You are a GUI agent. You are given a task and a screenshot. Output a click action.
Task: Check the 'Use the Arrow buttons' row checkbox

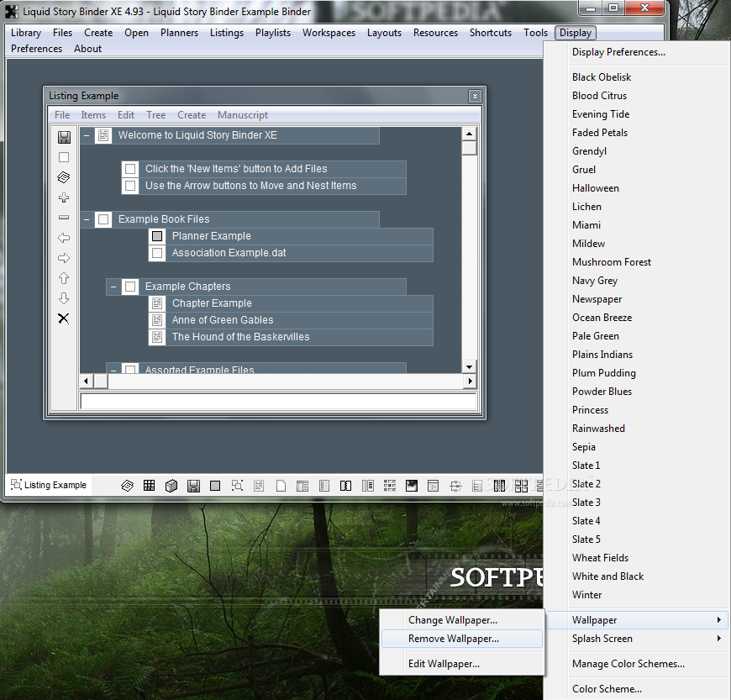[130, 186]
